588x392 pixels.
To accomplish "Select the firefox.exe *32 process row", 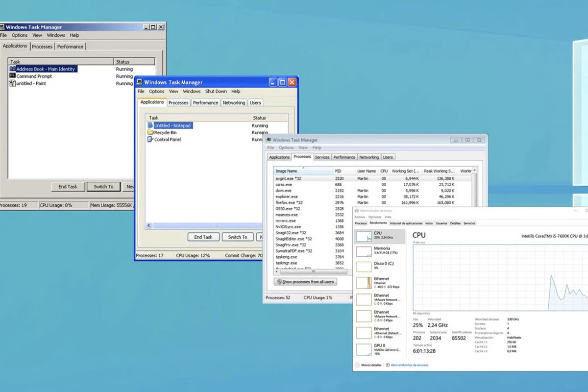I will [372, 202].
